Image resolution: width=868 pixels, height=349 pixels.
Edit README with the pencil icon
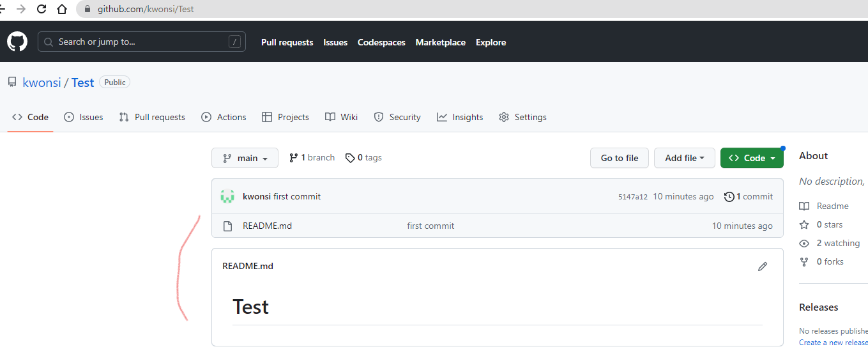click(762, 267)
